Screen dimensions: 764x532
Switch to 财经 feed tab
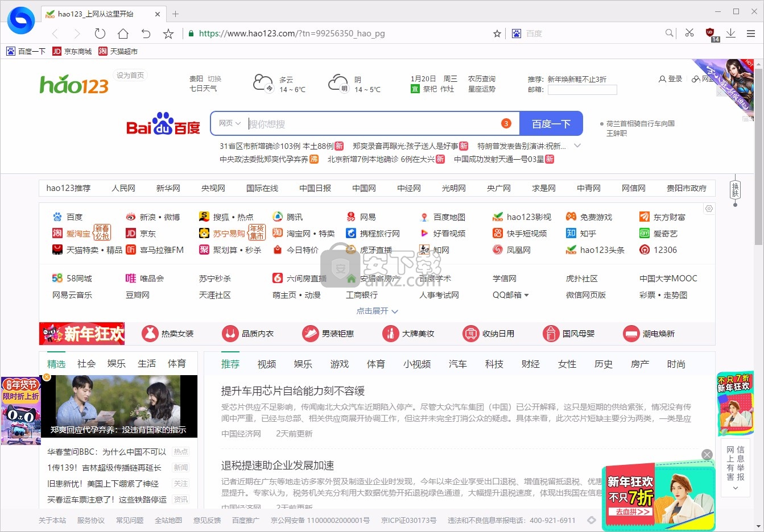pyautogui.click(x=531, y=364)
